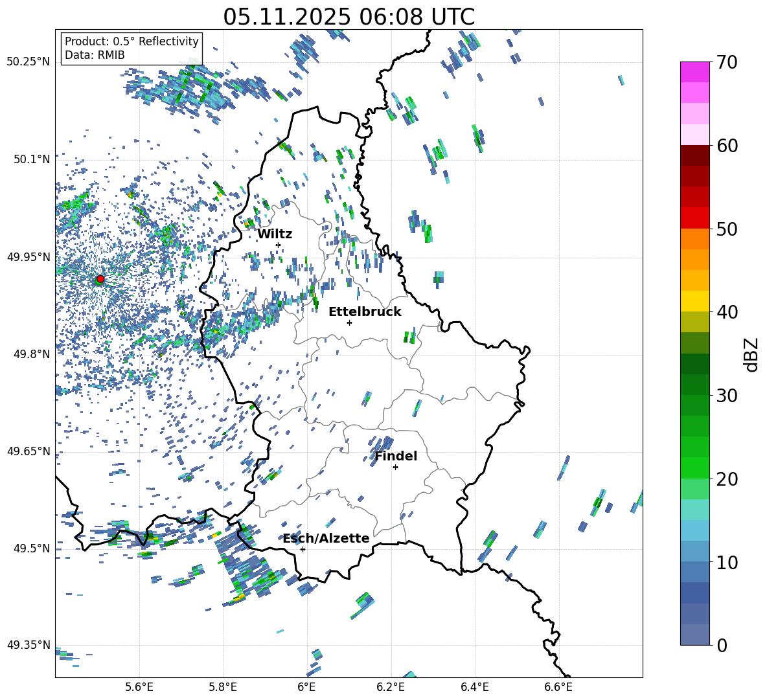
Task: Click the slate blue band above 0 dBZ
Action: pyautogui.click(x=694, y=635)
